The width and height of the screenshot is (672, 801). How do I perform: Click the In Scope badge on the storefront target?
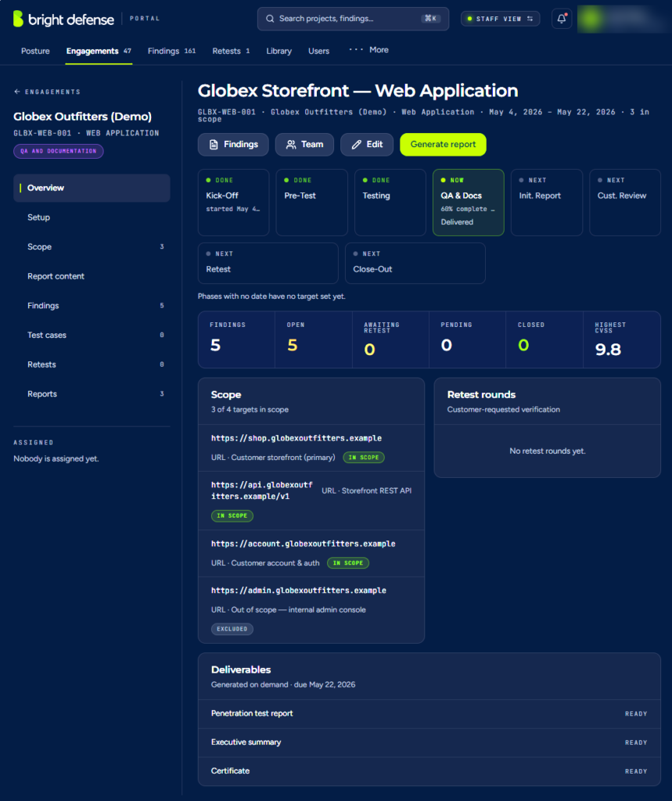364,458
